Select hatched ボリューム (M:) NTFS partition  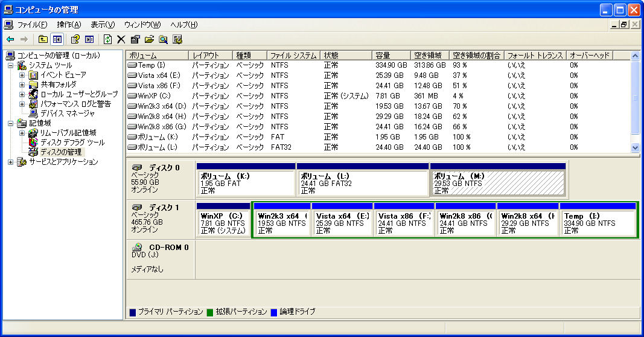(x=498, y=179)
